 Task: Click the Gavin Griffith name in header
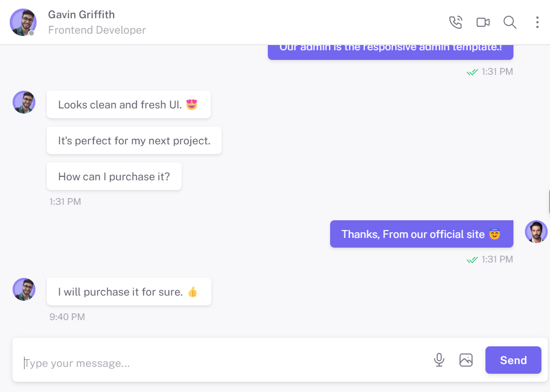(81, 15)
